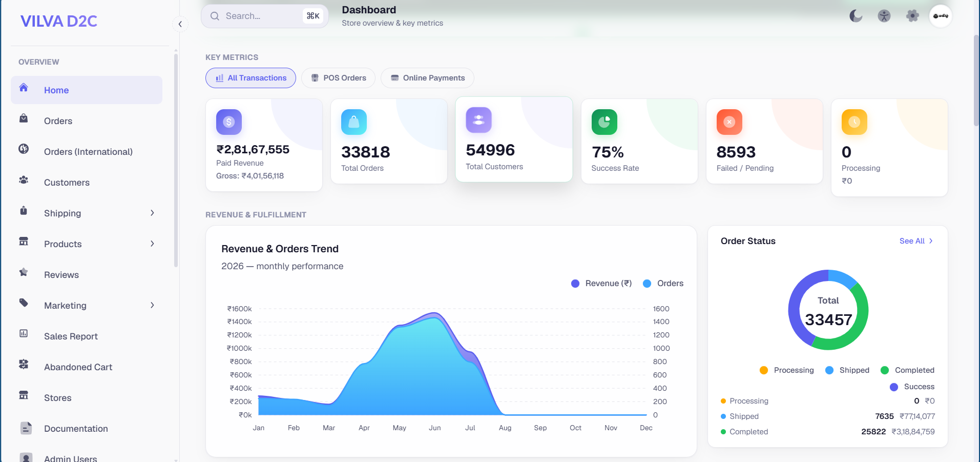Screen dimensions: 980x462
Task: Click See All in Order Status
Action: [916, 241]
